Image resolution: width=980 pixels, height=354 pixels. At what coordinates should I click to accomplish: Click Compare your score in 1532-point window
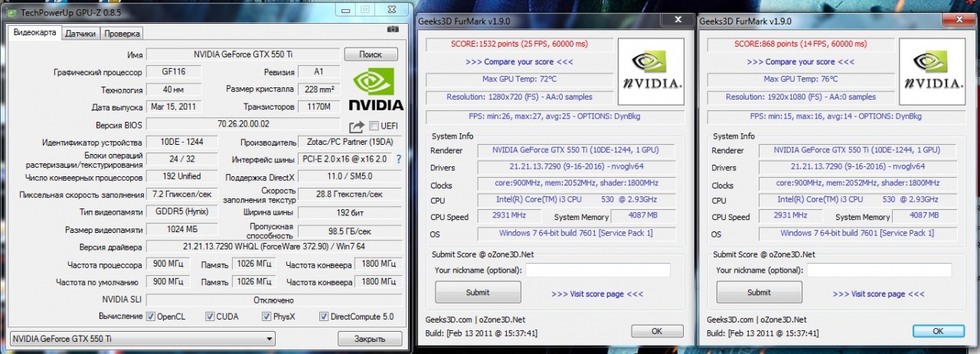[519, 61]
